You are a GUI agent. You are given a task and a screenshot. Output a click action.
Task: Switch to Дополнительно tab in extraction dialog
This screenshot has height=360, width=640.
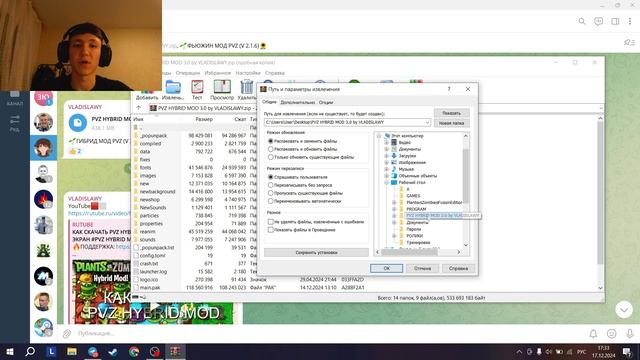[x=298, y=102]
